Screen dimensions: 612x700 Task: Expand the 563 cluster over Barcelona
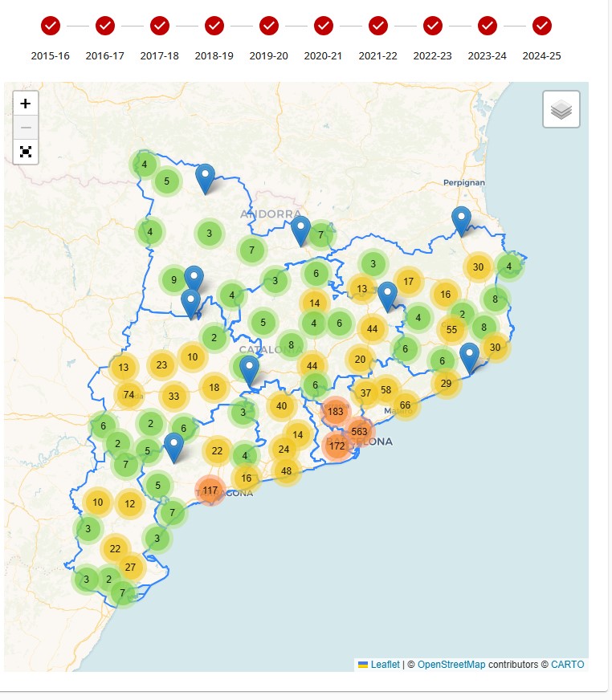coord(359,431)
